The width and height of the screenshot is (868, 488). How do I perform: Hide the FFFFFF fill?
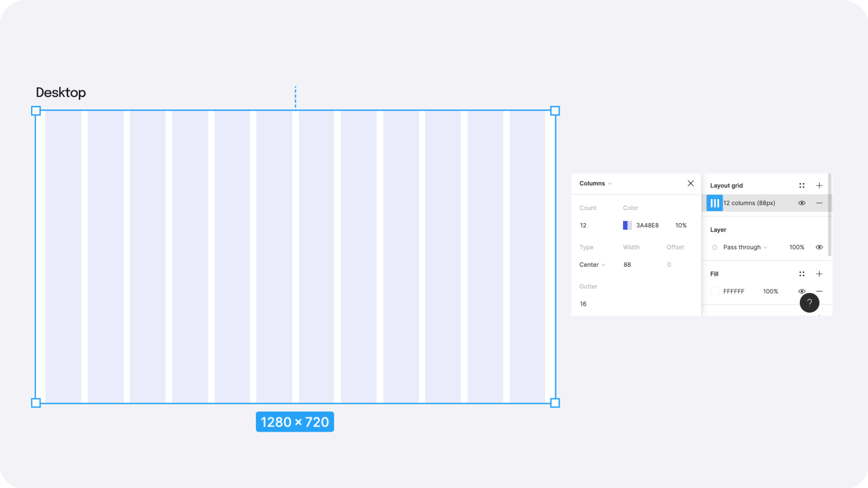coord(802,291)
